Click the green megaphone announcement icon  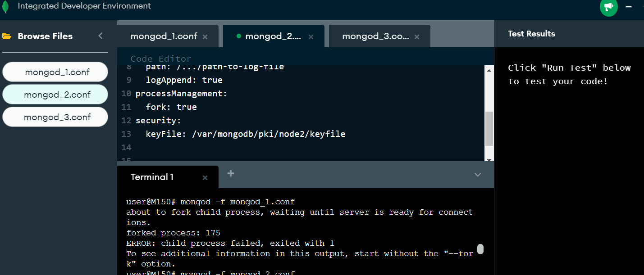point(608,7)
